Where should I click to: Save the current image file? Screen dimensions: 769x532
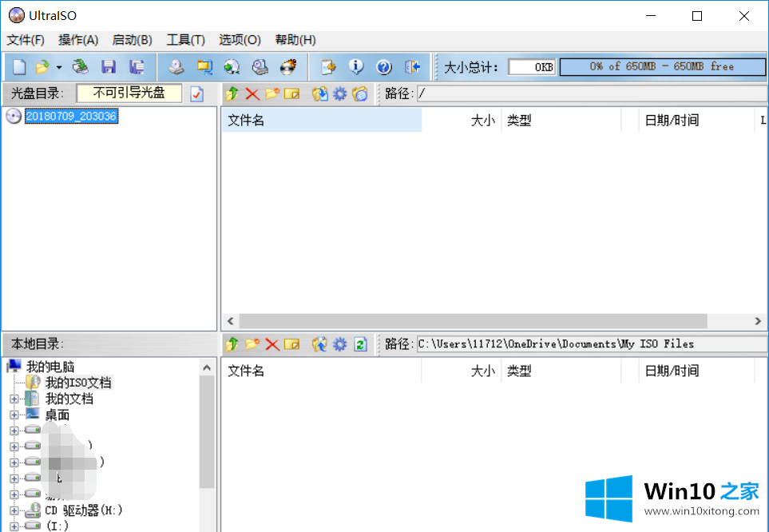pos(109,67)
